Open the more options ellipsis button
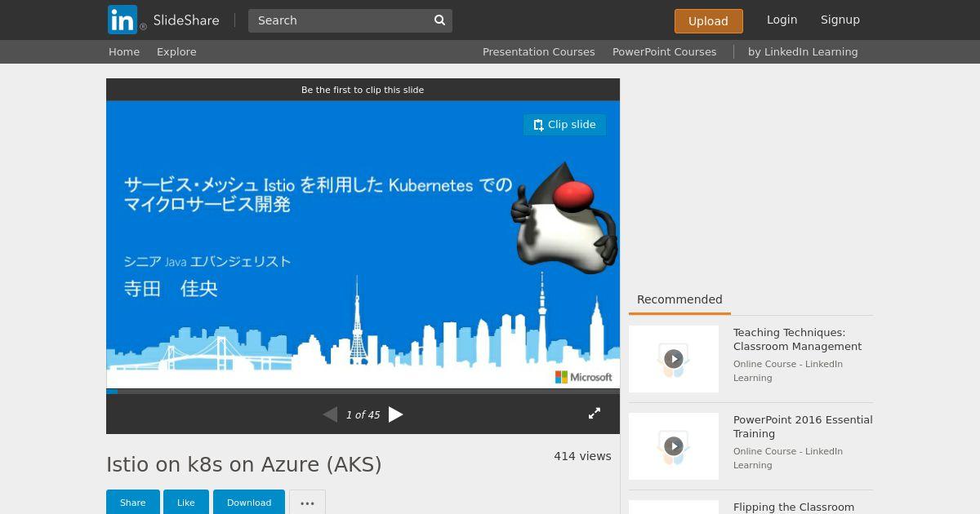Viewport: 980px width, 514px height. point(307,503)
